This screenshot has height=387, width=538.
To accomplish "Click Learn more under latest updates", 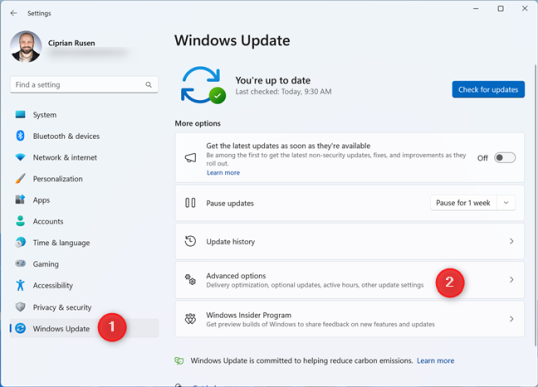I will [x=223, y=173].
